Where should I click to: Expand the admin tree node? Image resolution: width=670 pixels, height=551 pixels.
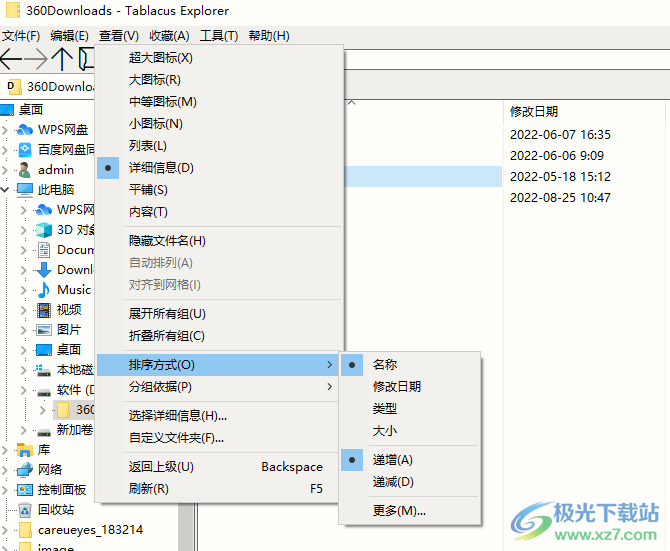pos(5,170)
